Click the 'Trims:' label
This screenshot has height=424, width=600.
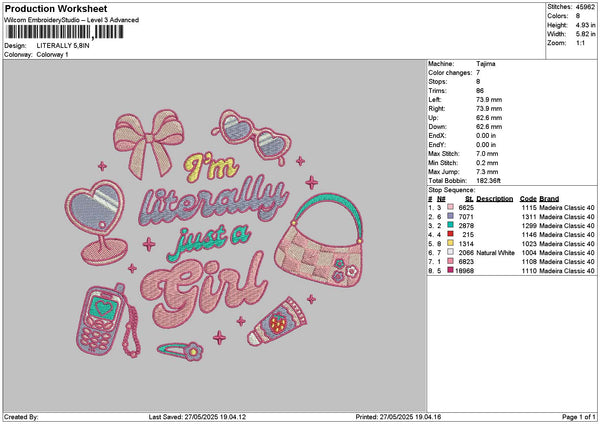pos(437,91)
